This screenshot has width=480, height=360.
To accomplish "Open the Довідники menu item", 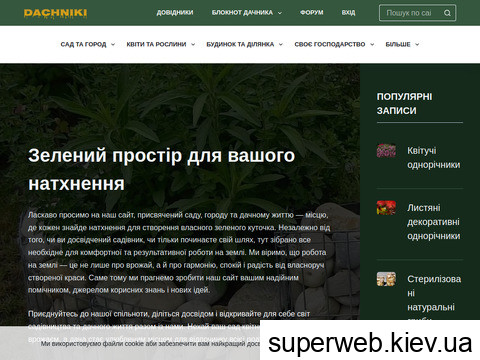I will pos(175,13).
